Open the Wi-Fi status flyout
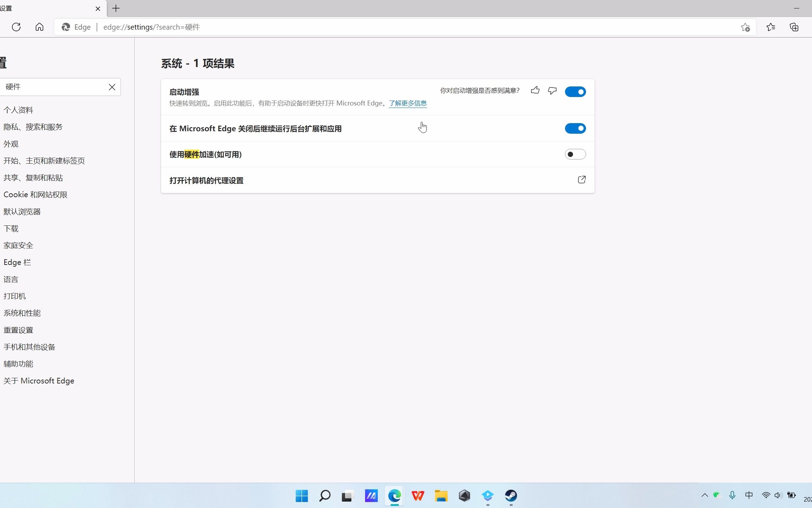Screen dimensions: 812x508 click(765, 495)
